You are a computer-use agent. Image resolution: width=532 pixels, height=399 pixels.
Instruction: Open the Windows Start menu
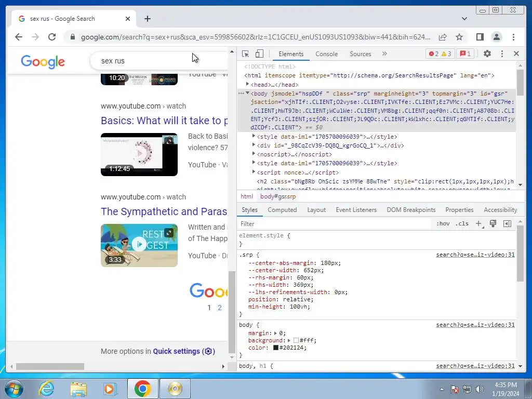(x=14, y=389)
